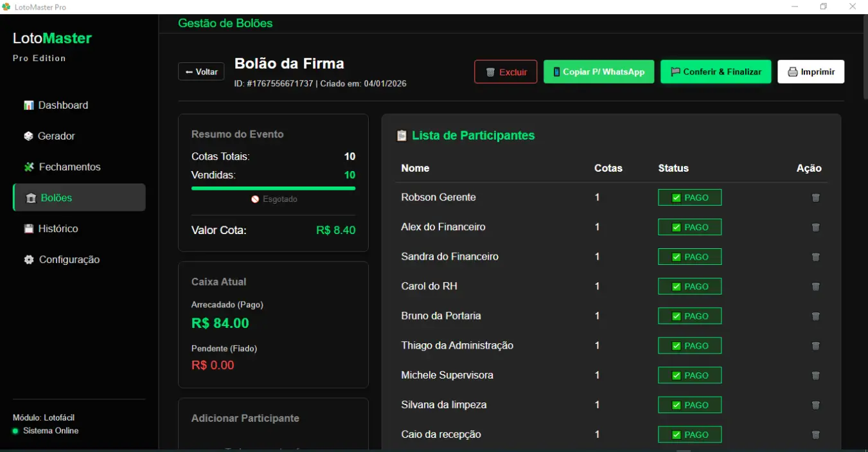This screenshot has height=452, width=868.
Task: Toggle PAGO status for Sandra do Financeiro
Action: click(x=689, y=257)
